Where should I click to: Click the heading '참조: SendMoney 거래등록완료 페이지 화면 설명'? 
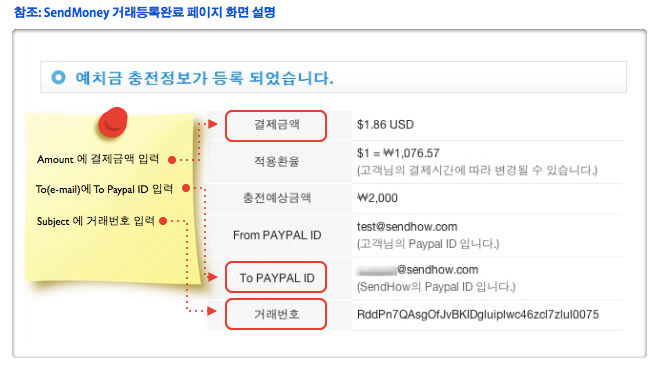click(145, 12)
